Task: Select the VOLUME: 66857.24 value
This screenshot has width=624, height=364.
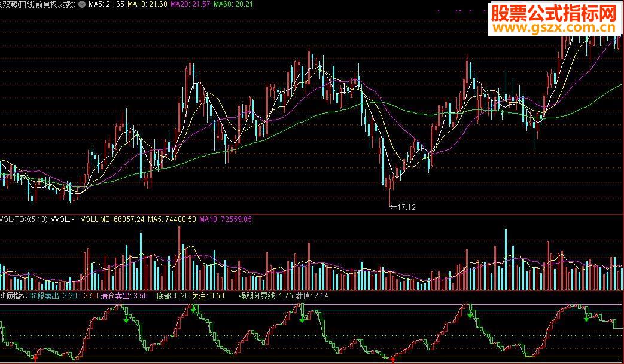Action: point(112,219)
